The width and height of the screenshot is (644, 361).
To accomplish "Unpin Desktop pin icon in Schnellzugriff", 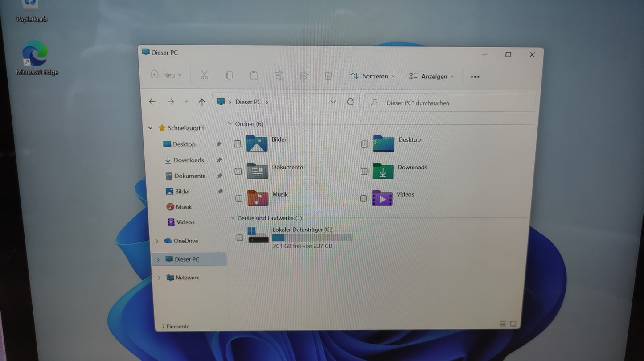I will [219, 144].
